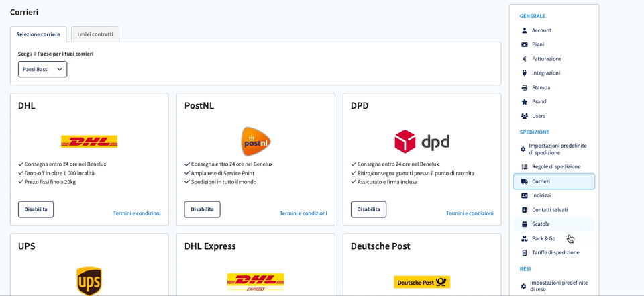Viewport: 644px width, 296px height.
Task: Click the Brand star icon
Action: (x=524, y=101)
